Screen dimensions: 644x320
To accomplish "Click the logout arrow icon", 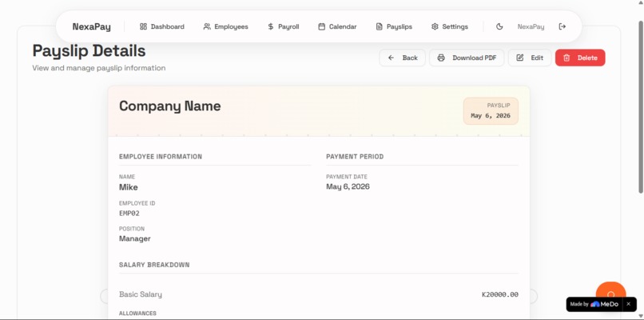I will coord(563,26).
